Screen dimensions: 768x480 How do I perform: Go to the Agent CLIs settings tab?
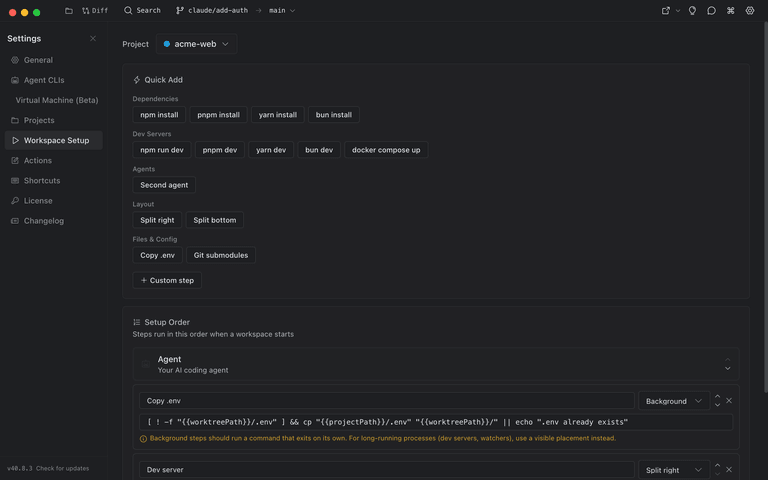pyautogui.click(x=44, y=80)
